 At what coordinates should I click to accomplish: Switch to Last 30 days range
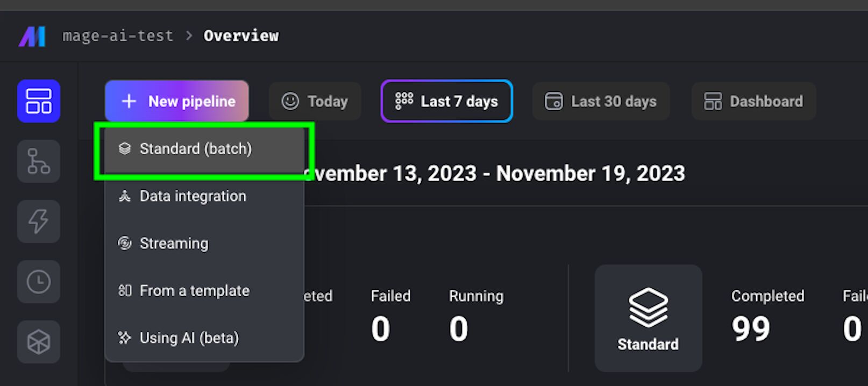tap(601, 101)
